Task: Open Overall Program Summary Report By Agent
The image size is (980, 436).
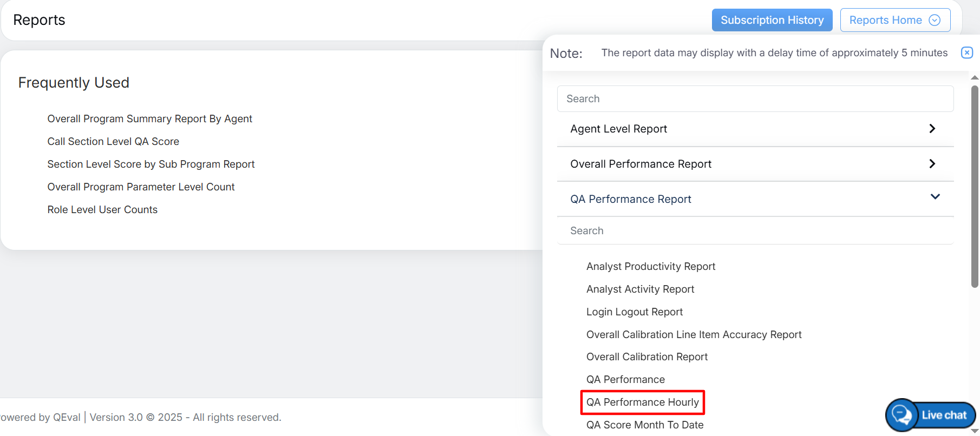Action: (x=149, y=119)
